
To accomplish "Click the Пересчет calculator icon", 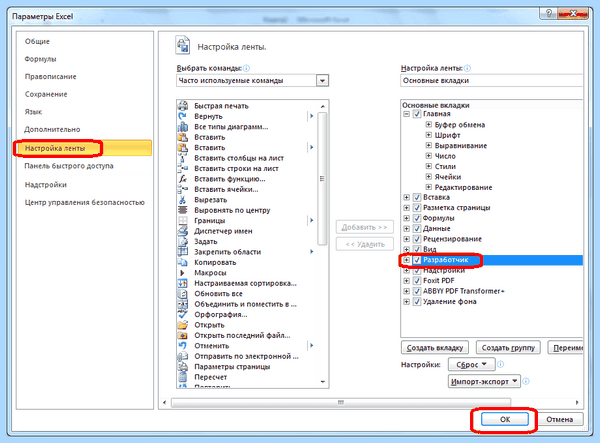I will [183, 377].
